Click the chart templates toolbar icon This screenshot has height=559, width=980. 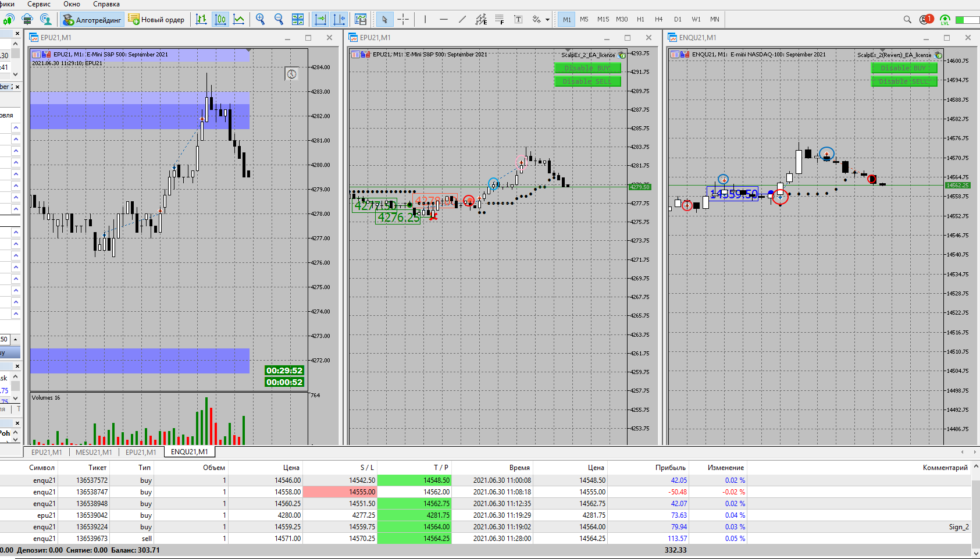click(x=361, y=19)
